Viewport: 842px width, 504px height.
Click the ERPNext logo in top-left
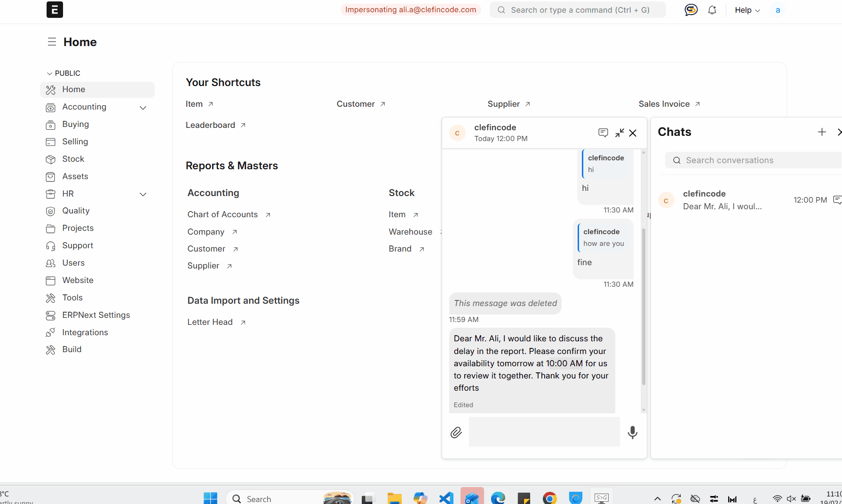[x=55, y=10]
